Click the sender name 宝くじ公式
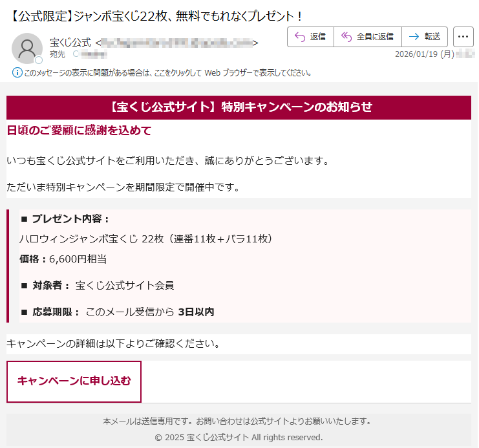Image resolution: width=479 pixels, height=448 pixels. click(x=70, y=43)
